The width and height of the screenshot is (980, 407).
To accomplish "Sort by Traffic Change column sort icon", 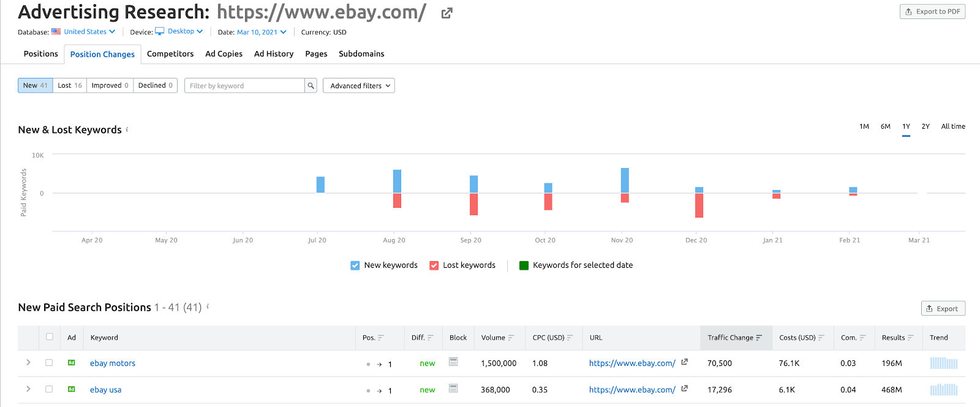I will (x=759, y=338).
